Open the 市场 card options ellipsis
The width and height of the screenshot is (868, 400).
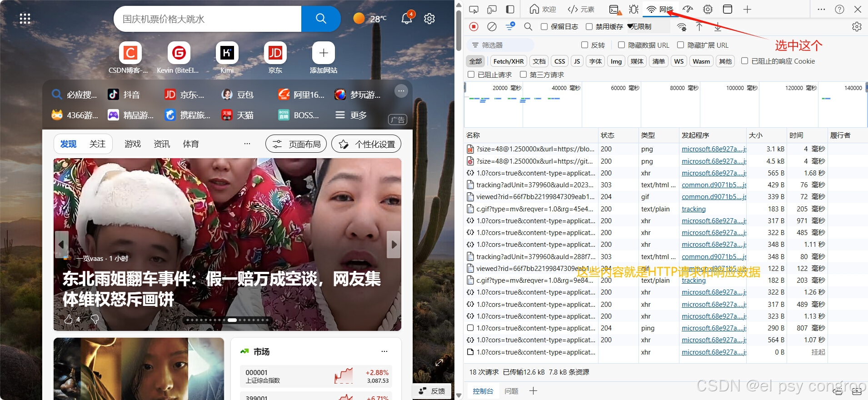point(384,351)
